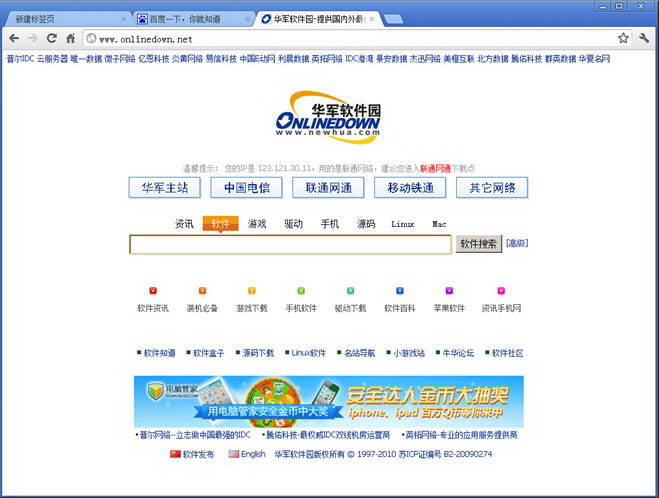Open the 软件知道 link

tap(159, 353)
